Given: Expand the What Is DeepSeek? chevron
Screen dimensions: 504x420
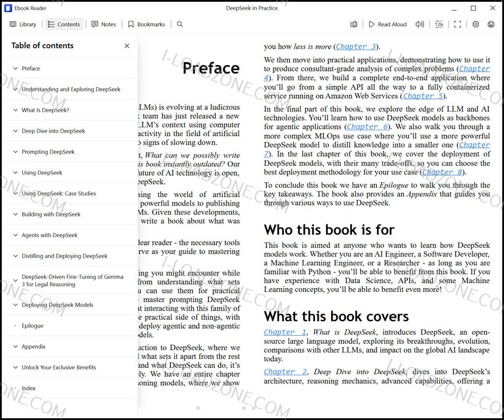Looking at the screenshot, I should pyautogui.click(x=16, y=110).
